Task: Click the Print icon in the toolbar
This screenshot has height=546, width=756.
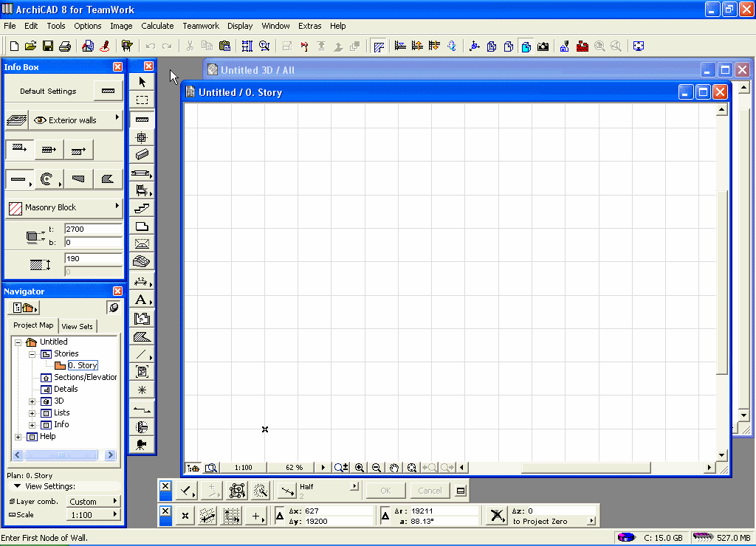Action: point(65,46)
